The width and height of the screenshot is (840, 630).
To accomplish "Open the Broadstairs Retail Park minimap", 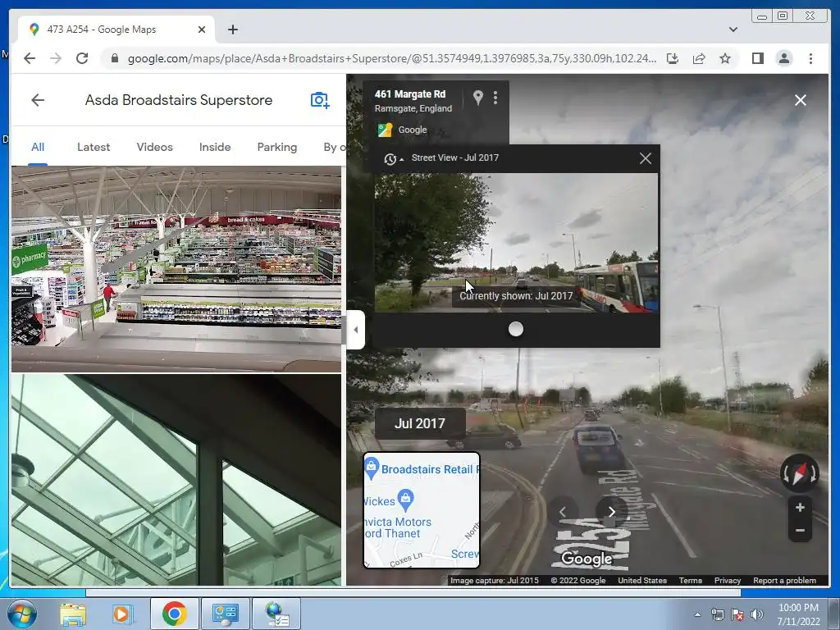I will [422, 510].
